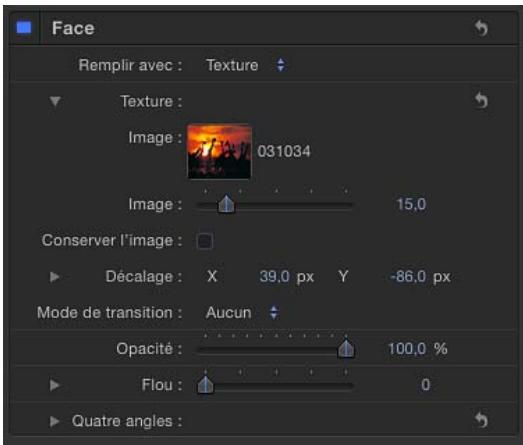Click the Décalage X value 39,0
Screen dimensions: 523x445
coord(275,277)
